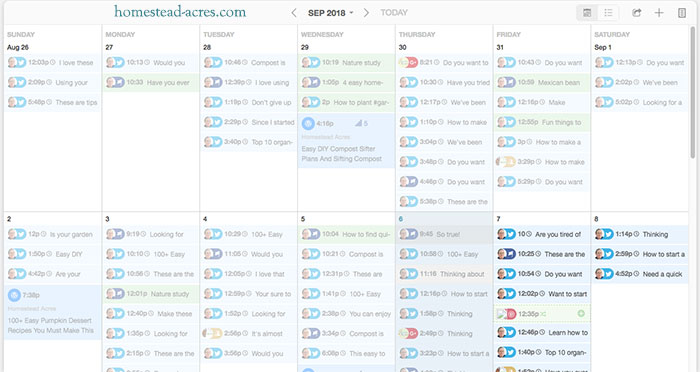Switch to the list view

tap(608, 13)
